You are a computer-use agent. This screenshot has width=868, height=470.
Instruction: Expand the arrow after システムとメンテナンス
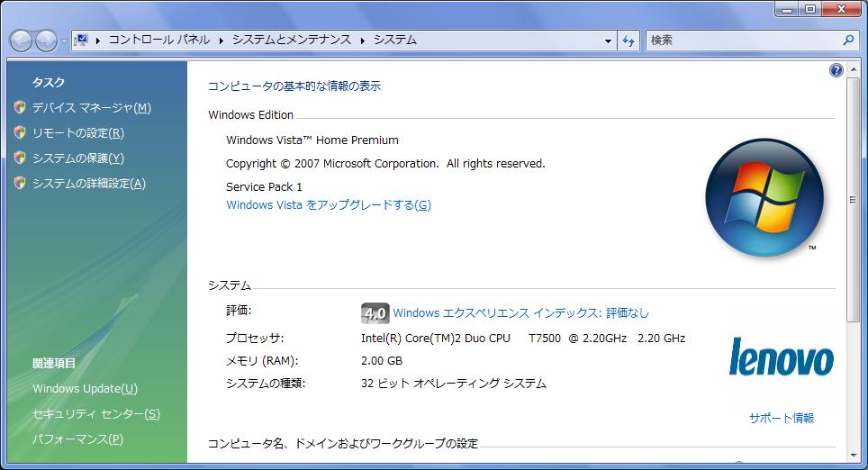click(x=363, y=41)
